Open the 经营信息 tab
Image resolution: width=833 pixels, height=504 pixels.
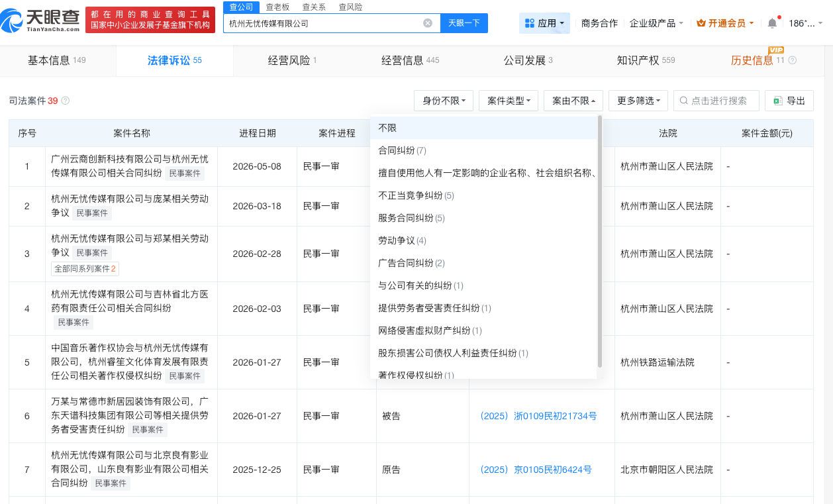(410, 60)
